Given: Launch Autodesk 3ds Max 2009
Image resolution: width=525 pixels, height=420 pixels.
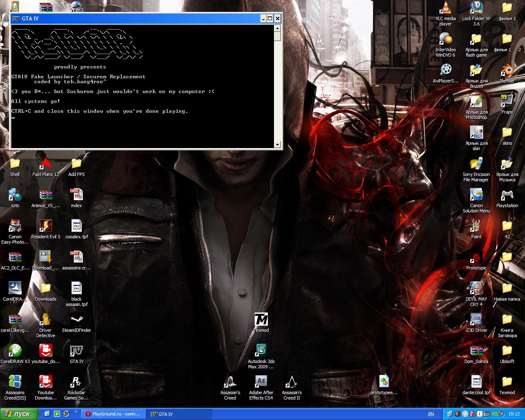Looking at the screenshot, I should [261, 356].
